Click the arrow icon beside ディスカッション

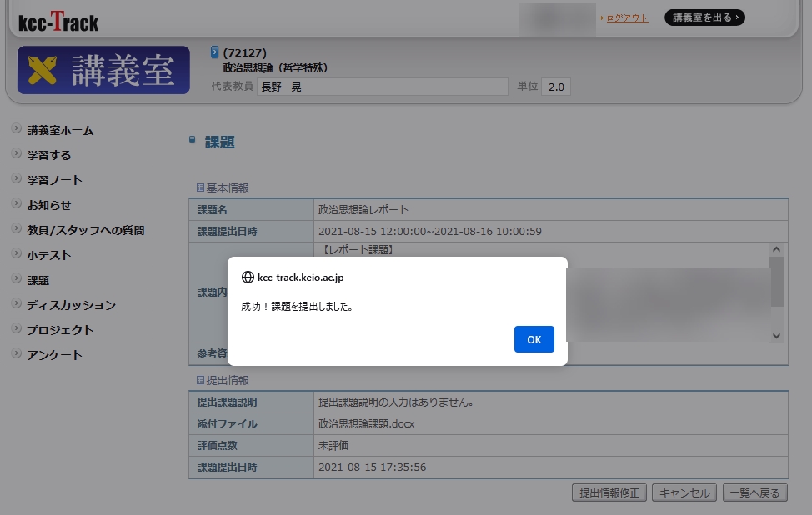pos(17,304)
